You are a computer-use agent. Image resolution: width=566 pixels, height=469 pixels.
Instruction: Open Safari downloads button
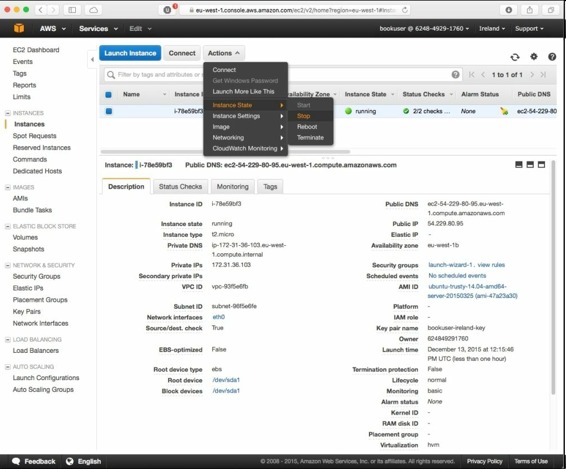tap(509, 10)
